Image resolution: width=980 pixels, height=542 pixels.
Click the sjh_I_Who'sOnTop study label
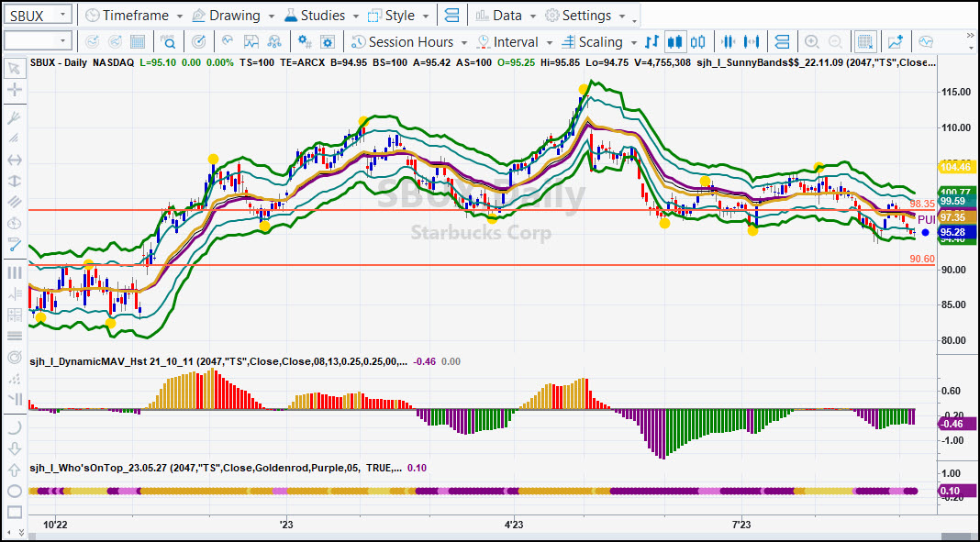pos(216,467)
